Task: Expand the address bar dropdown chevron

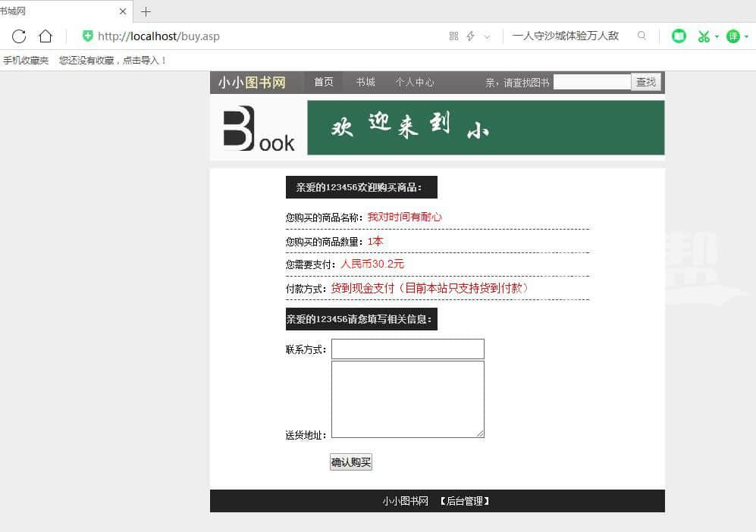Action: [487, 36]
